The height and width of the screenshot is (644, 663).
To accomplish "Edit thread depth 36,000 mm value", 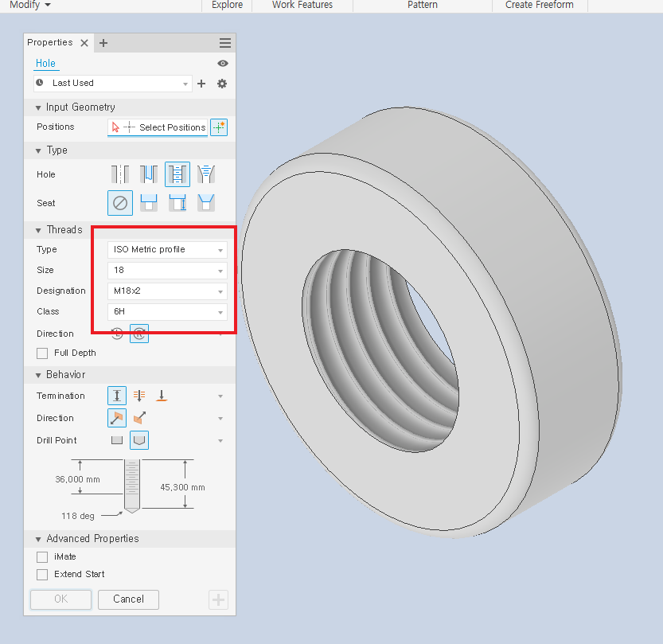I will tap(77, 479).
